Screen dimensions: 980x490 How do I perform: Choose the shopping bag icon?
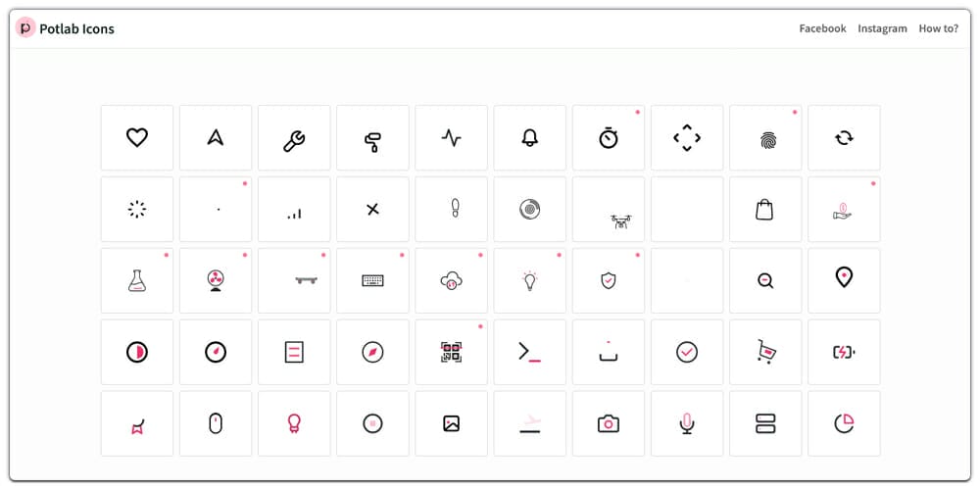[765, 209]
